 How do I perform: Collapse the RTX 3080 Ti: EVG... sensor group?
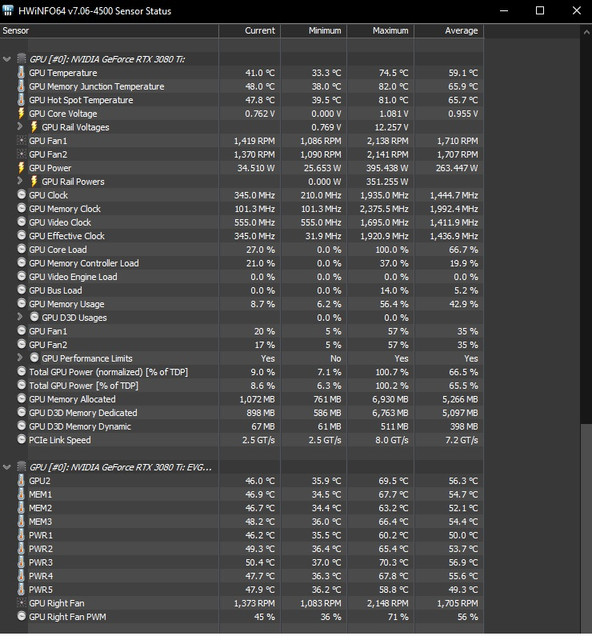coord(7,467)
